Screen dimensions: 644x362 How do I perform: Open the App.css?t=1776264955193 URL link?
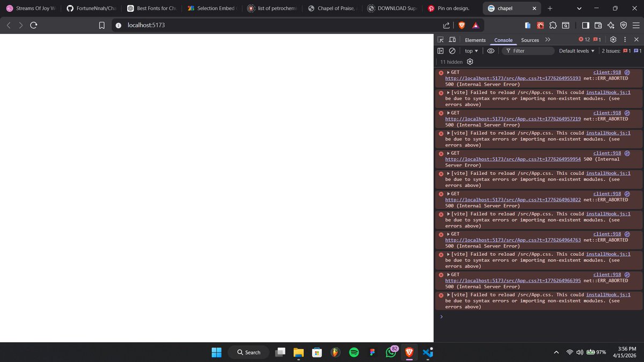513,78
